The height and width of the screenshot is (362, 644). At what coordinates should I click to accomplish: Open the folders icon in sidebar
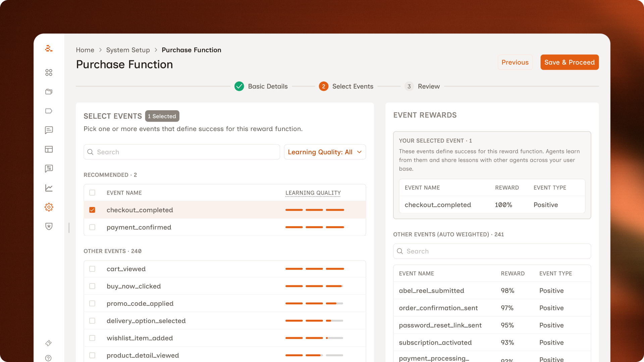(49, 92)
